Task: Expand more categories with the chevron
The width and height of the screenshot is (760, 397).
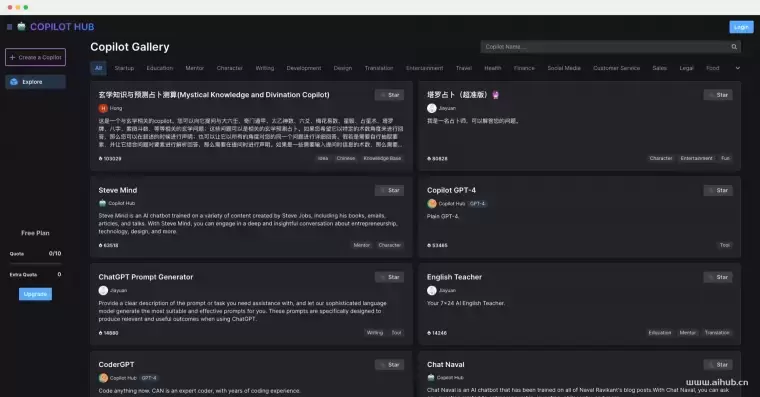Action: [x=737, y=68]
